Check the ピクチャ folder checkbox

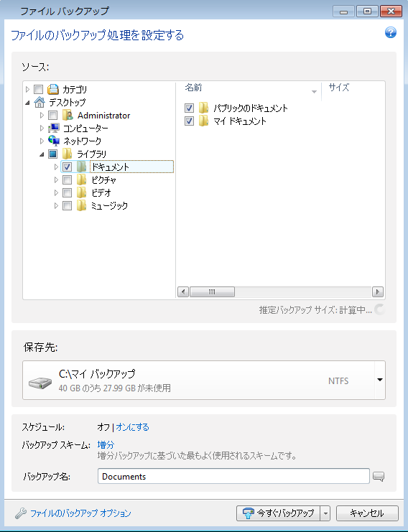tap(68, 179)
